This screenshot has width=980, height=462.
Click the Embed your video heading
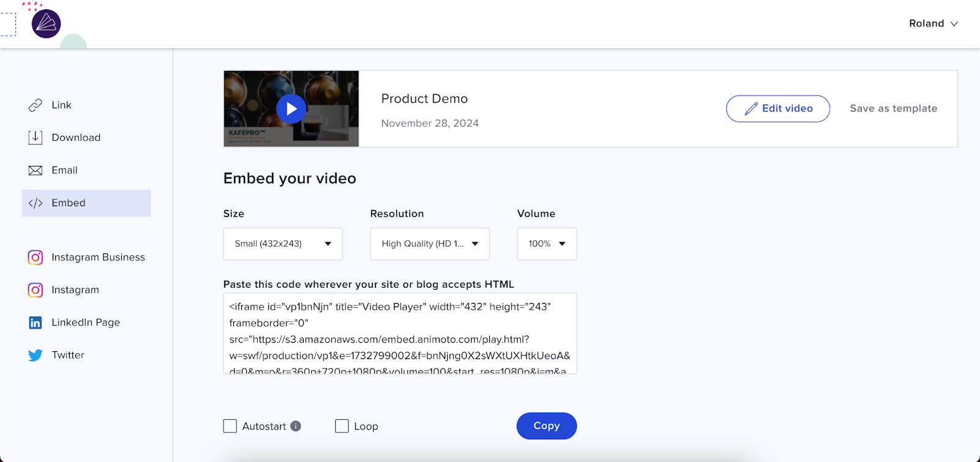(x=290, y=179)
